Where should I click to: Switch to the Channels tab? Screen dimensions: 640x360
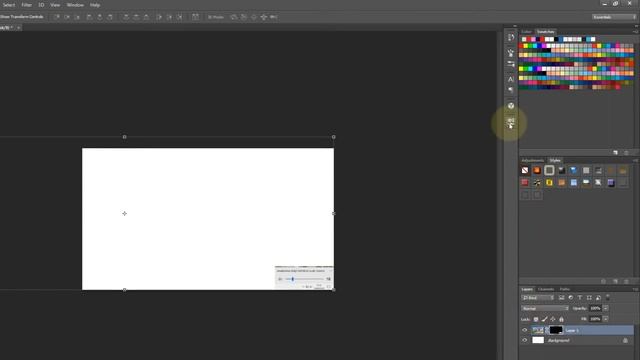click(x=546, y=289)
